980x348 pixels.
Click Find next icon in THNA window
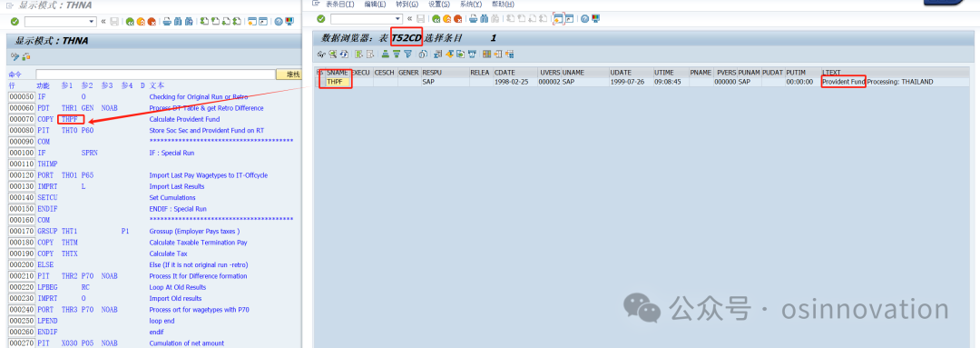coord(189,21)
